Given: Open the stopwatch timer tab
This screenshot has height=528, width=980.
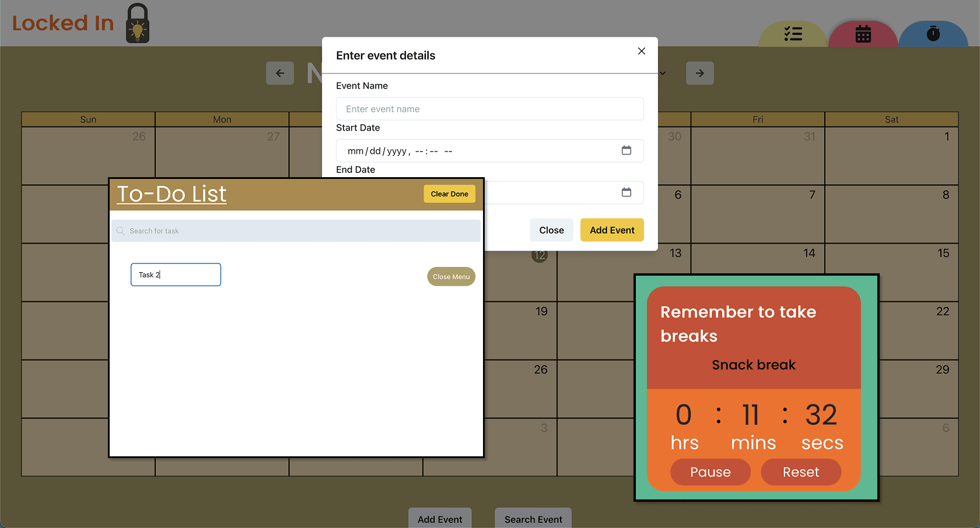Looking at the screenshot, I should tap(933, 34).
